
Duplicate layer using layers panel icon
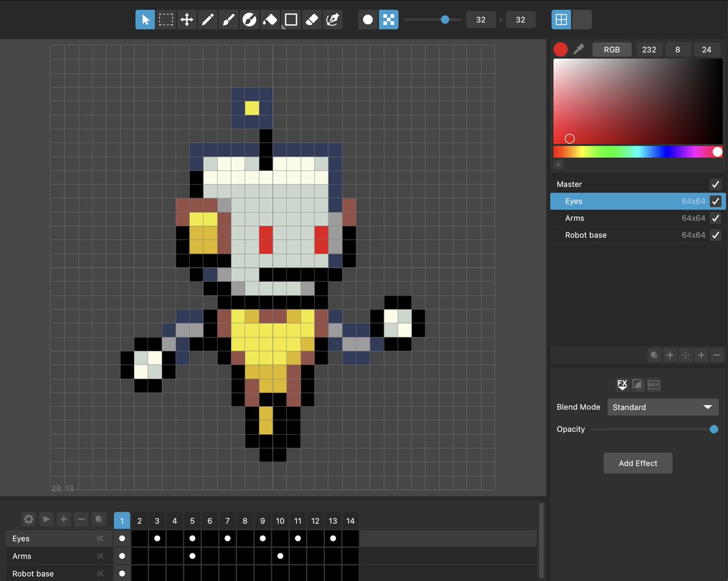[654, 355]
